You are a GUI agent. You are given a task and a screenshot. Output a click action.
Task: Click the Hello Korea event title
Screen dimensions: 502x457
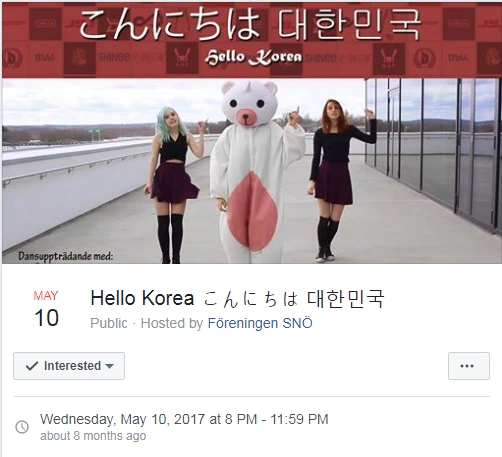click(237, 298)
